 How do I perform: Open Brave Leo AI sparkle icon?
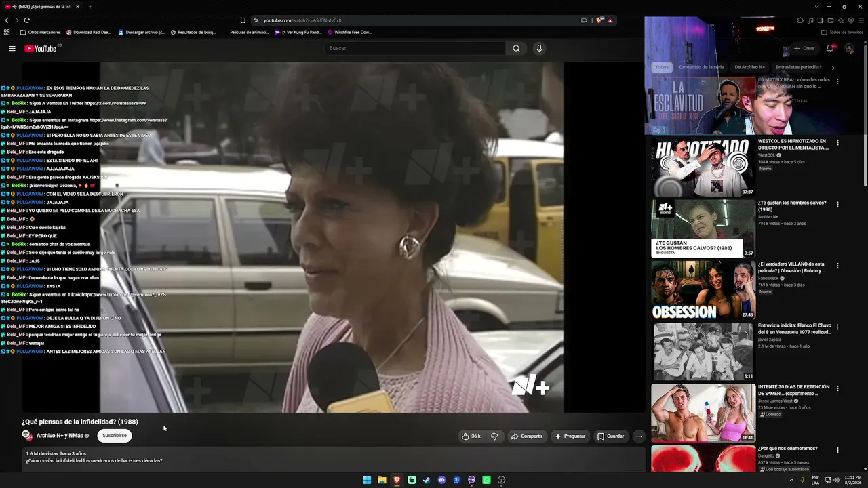point(840,20)
